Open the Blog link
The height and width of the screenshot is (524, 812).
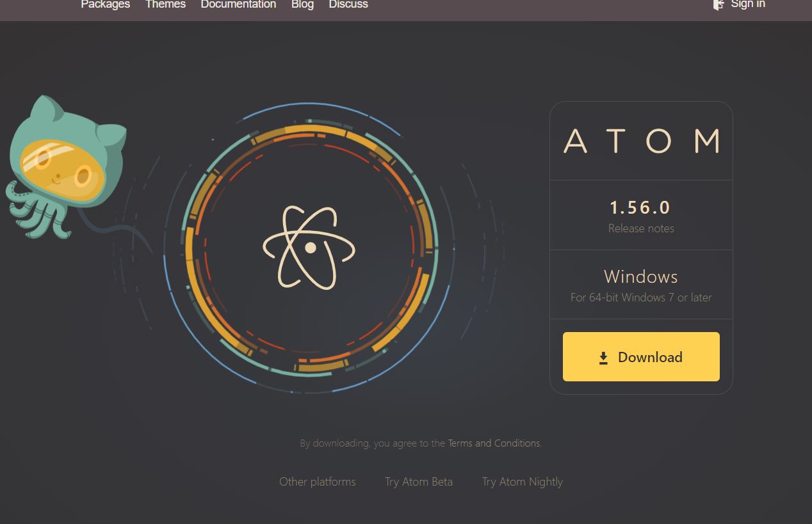[302, 4]
